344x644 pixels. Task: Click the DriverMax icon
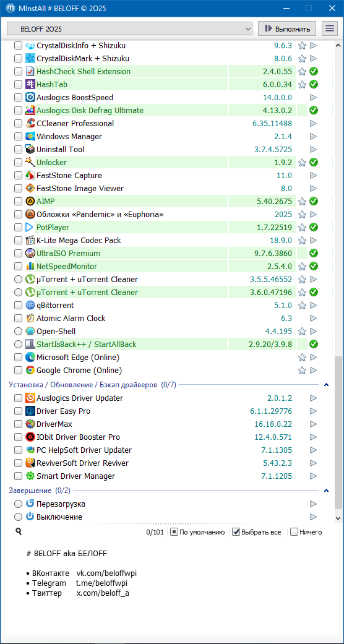coord(30,424)
